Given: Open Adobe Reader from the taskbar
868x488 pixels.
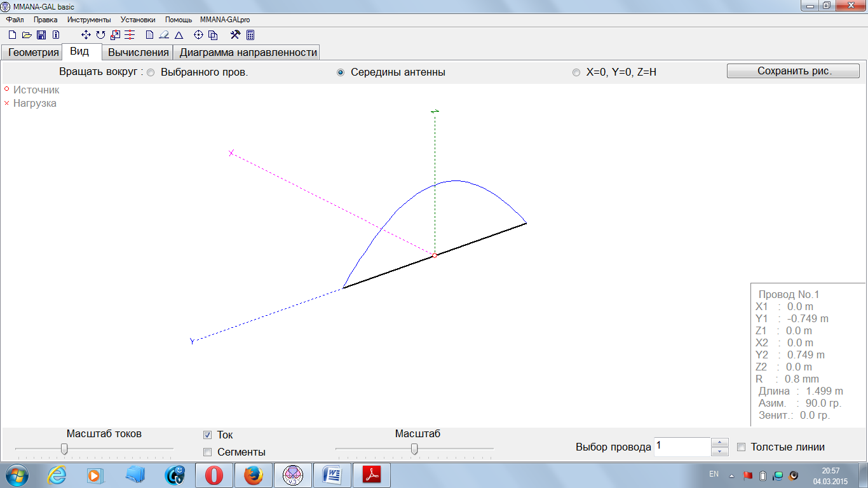Looking at the screenshot, I should 371,475.
